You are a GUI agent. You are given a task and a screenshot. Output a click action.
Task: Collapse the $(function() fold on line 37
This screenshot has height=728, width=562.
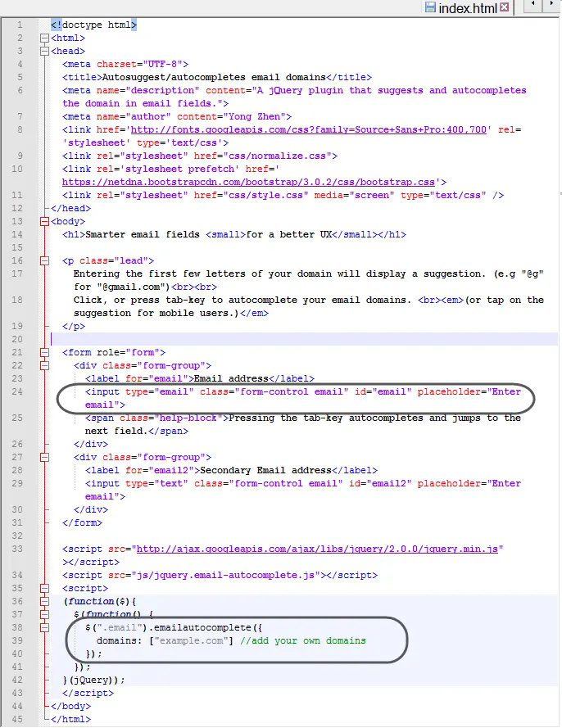pos(44,615)
